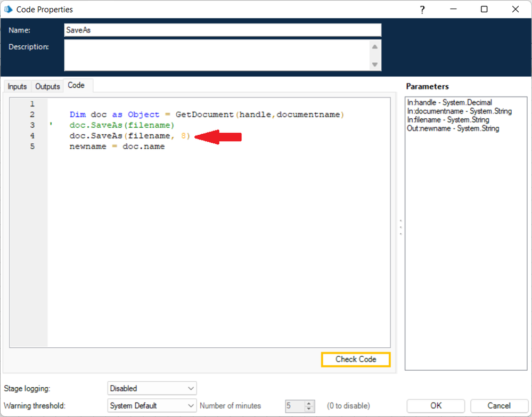Open help with the question mark button
The height and width of the screenshot is (417, 532).
coord(422,9)
